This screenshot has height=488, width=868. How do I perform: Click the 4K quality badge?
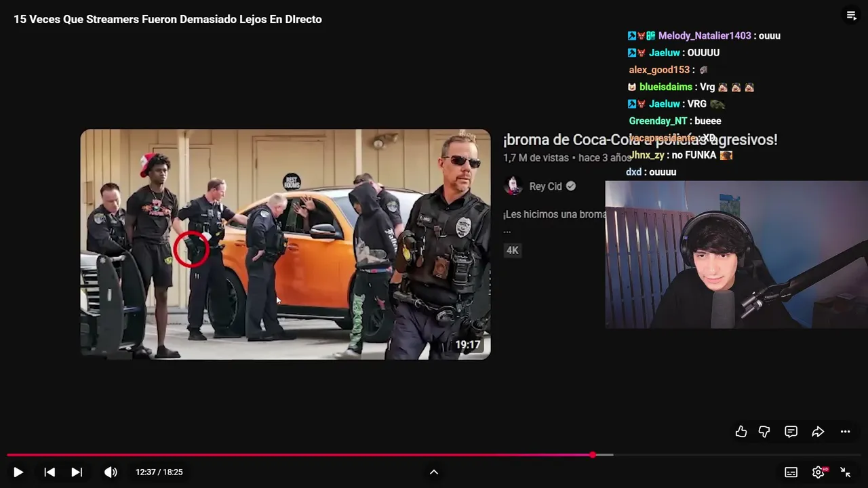tap(513, 250)
